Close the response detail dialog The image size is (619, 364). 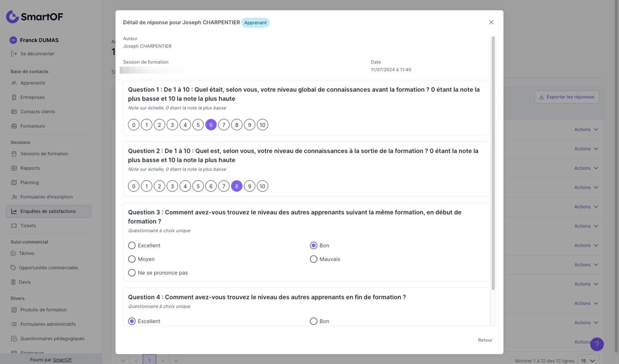[x=491, y=23]
